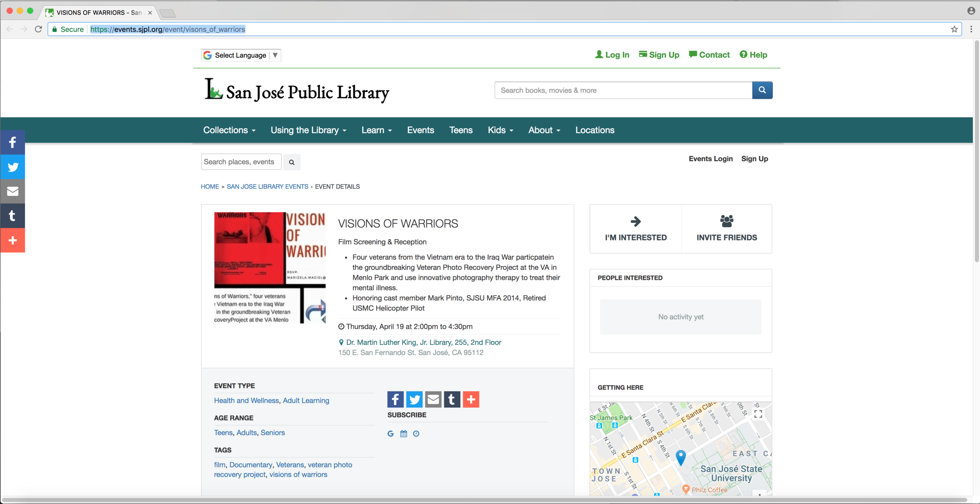Click Visions of Warriors poster thumbnail
980x504 pixels.
[270, 268]
